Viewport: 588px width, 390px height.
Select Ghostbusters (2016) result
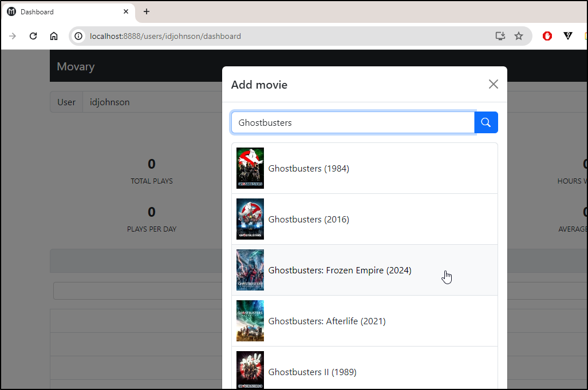coord(365,219)
